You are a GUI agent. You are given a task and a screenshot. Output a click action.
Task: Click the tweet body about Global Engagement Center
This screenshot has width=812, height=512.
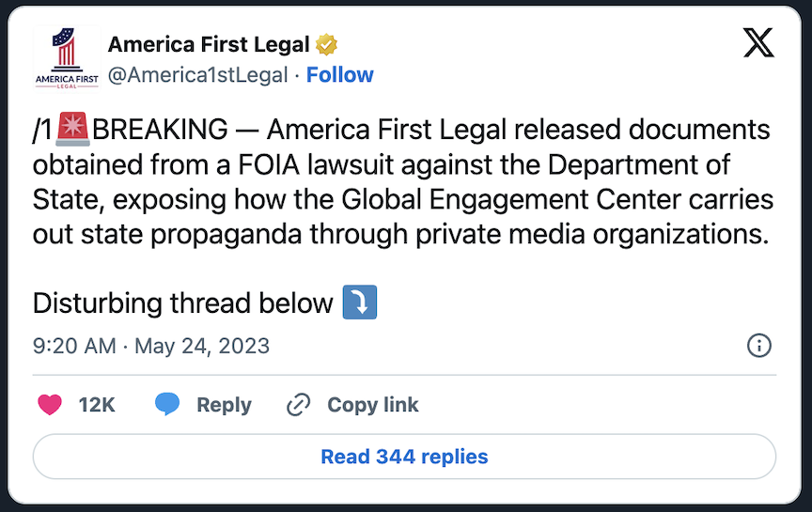click(x=401, y=200)
